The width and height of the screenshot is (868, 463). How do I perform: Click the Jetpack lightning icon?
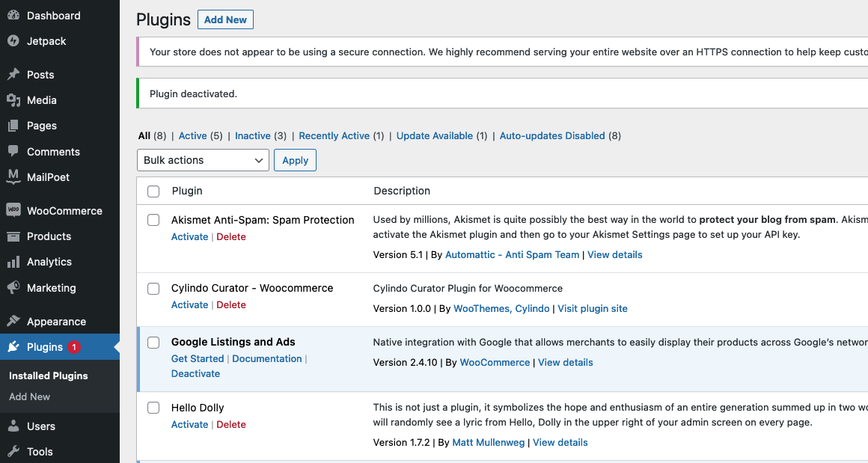pyautogui.click(x=13, y=41)
